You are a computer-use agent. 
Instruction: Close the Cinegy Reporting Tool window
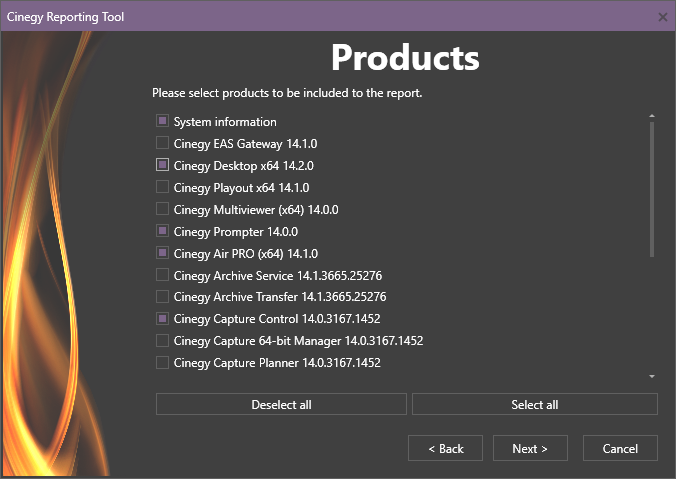point(663,17)
